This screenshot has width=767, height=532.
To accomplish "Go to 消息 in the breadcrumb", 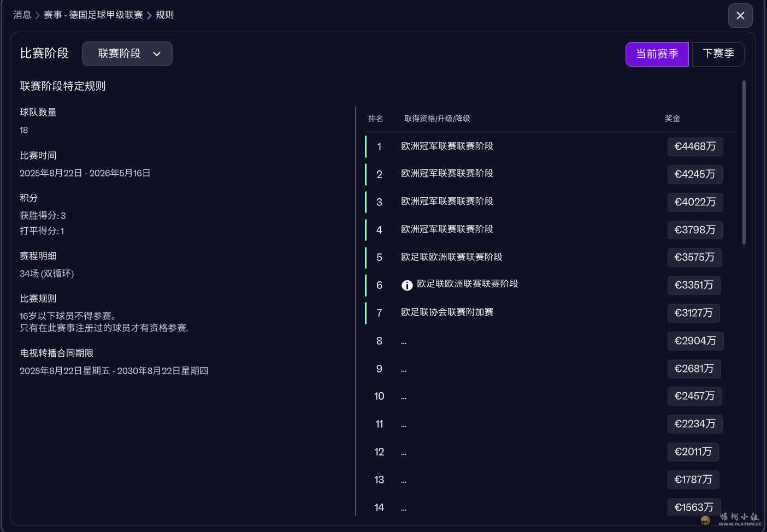I will point(22,15).
